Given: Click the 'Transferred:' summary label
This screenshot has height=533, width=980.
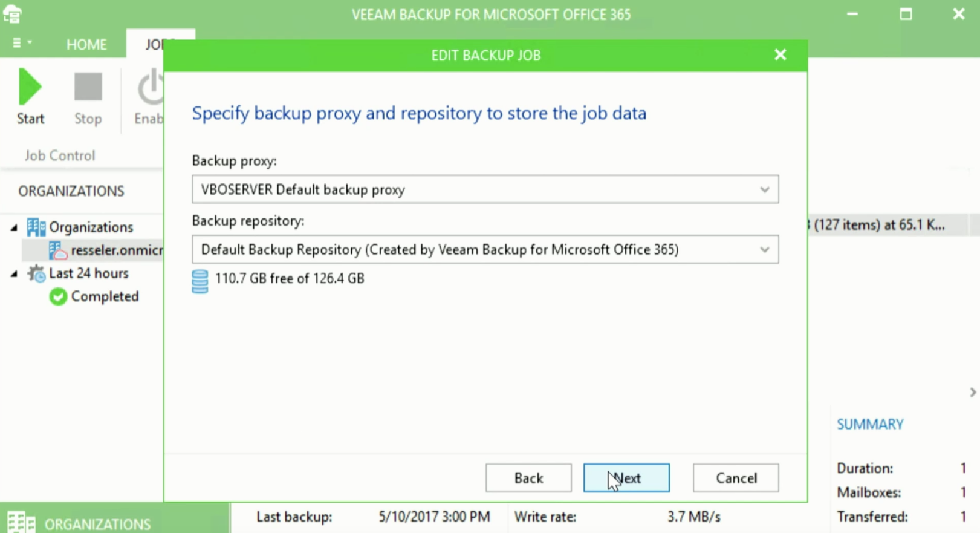Looking at the screenshot, I should (x=872, y=517).
